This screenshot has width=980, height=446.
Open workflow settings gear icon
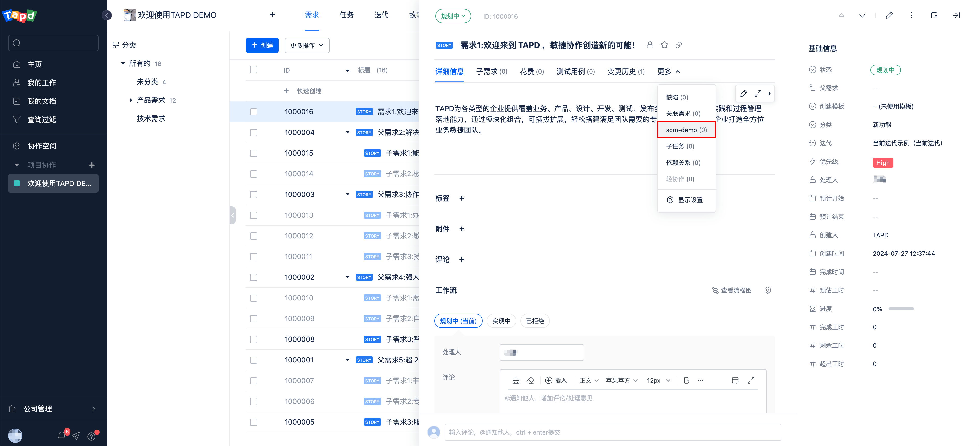[768, 290]
